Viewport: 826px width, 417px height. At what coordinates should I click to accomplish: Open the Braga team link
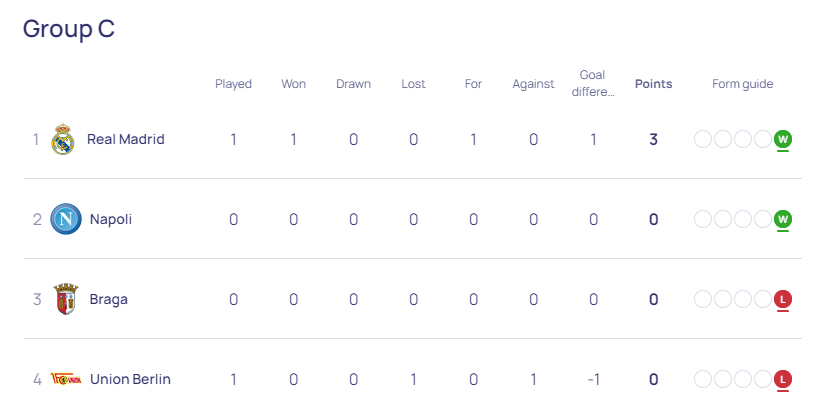pos(109,299)
